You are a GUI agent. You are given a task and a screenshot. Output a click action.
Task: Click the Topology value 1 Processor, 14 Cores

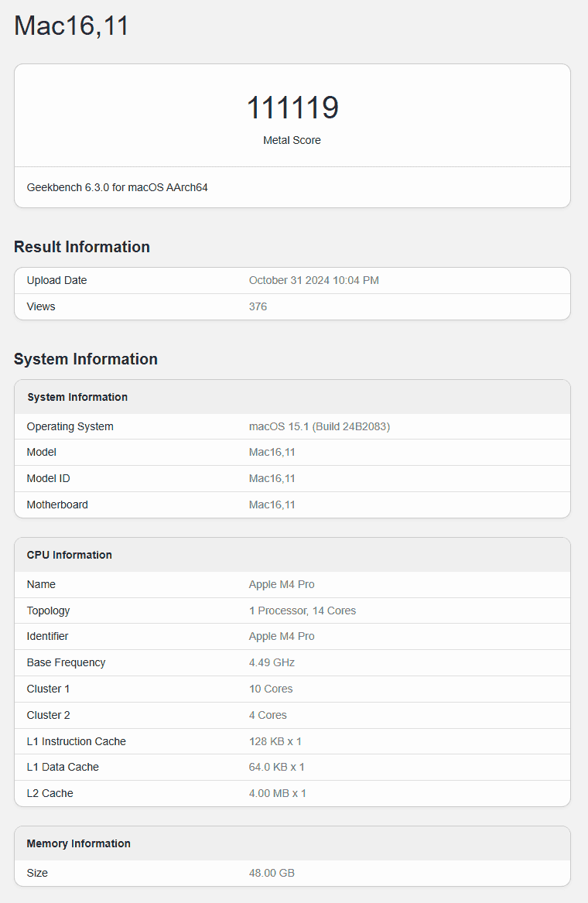[x=302, y=611]
